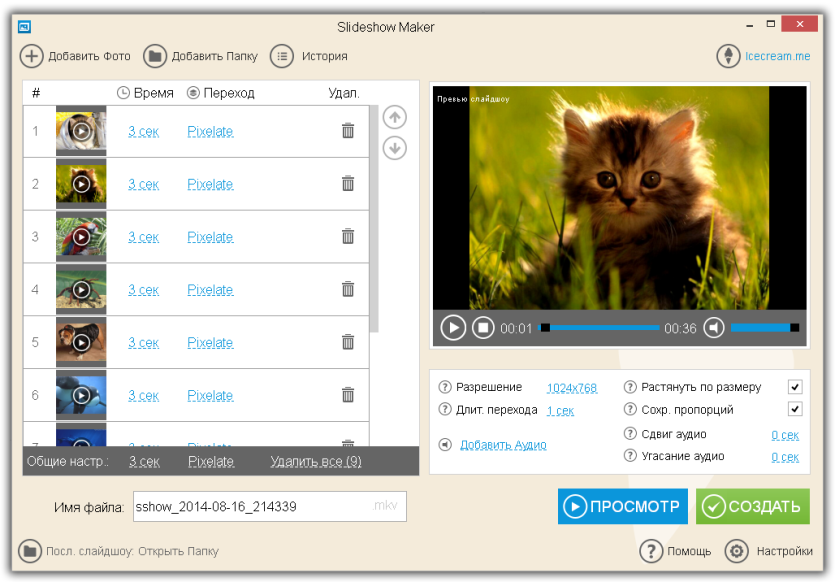Click the Переход column header
Image resolution: width=835 pixels, height=582 pixels.
pyautogui.click(x=220, y=93)
